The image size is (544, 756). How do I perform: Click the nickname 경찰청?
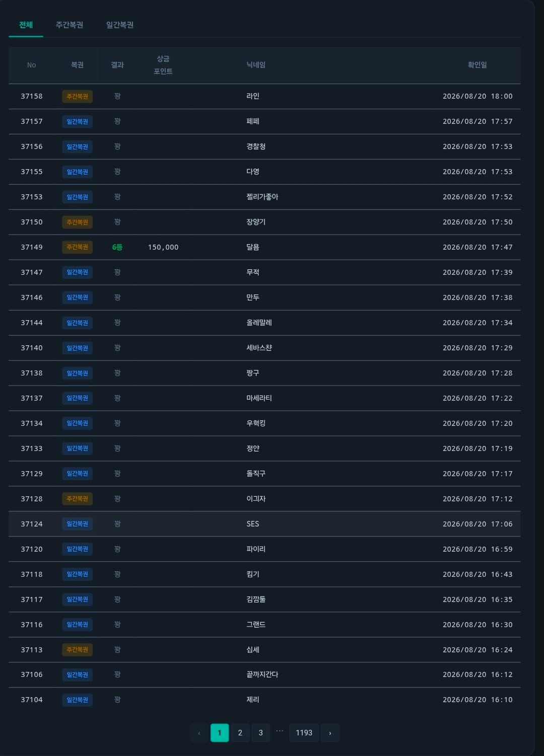pyautogui.click(x=256, y=146)
